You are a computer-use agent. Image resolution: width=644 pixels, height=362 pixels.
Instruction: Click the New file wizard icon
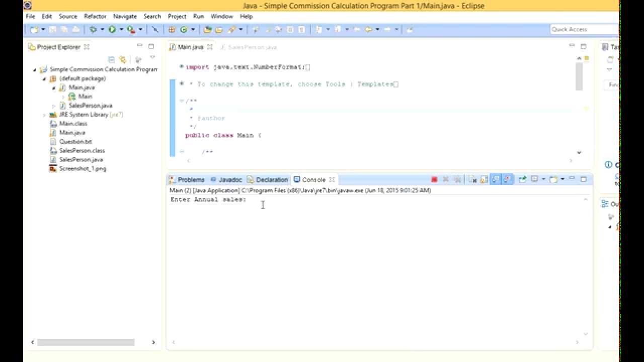point(34,30)
